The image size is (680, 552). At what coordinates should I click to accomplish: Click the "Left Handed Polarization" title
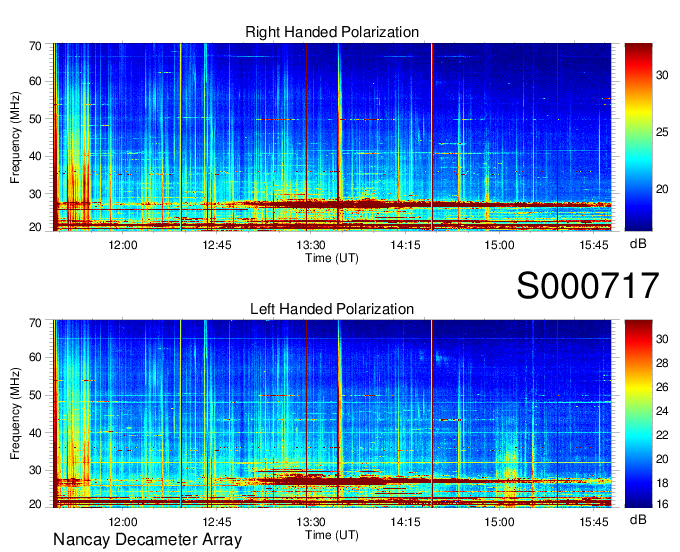pyautogui.click(x=332, y=309)
